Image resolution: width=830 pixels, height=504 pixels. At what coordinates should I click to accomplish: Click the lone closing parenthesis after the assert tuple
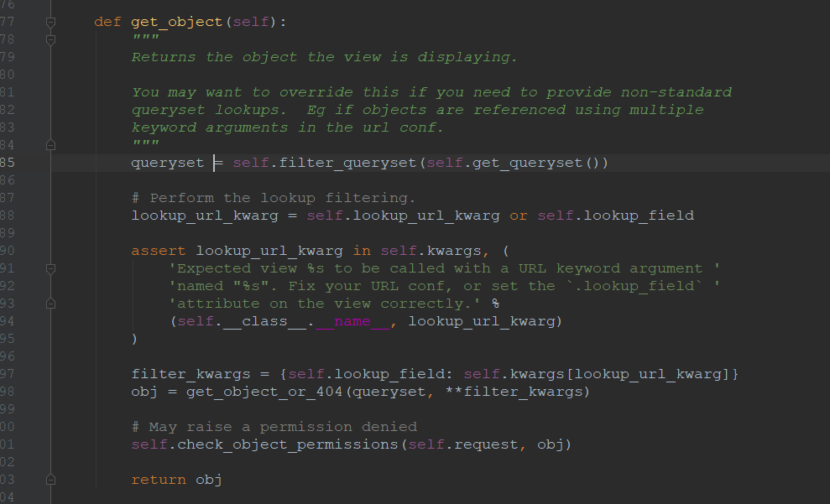pos(134,339)
